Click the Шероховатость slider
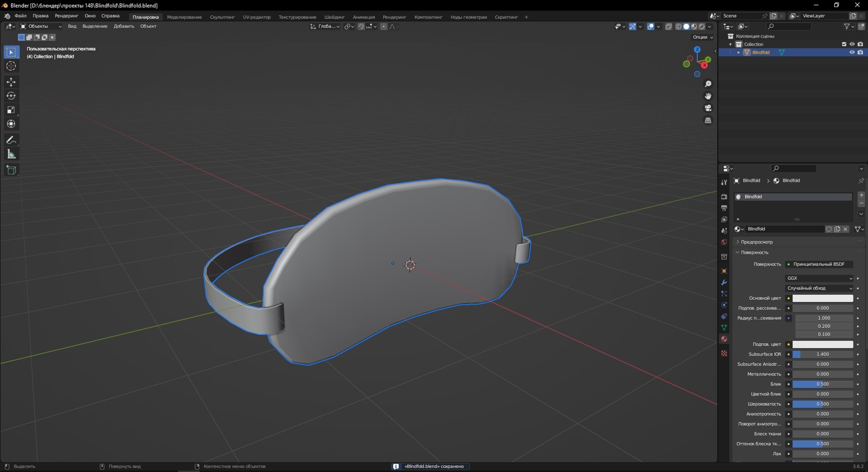The width and height of the screenshot is (868, 472). coord(823,404)
